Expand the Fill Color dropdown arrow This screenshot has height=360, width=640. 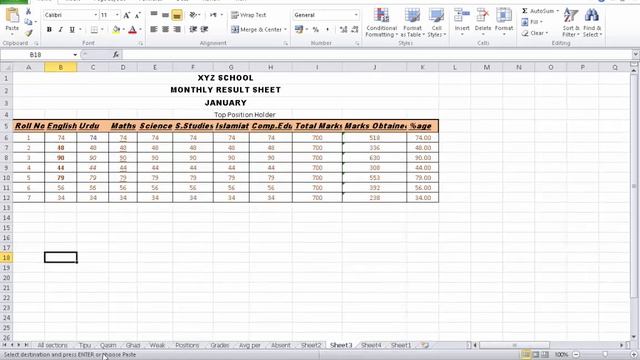[123, 29]
